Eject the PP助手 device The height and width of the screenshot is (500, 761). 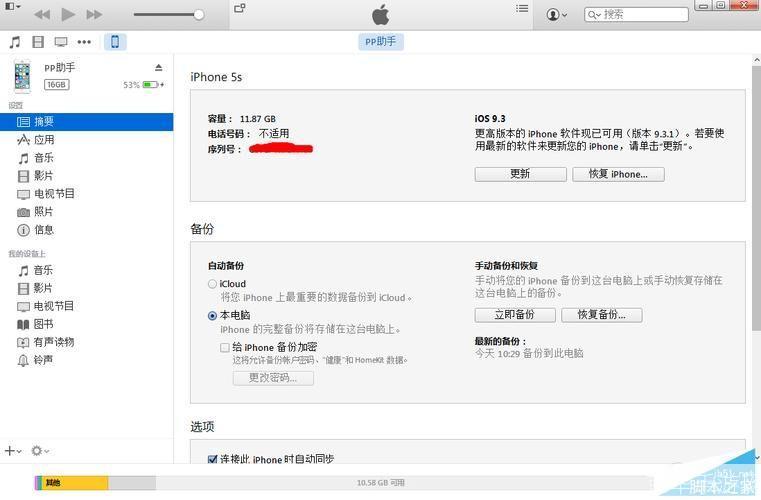pos(159,67)
